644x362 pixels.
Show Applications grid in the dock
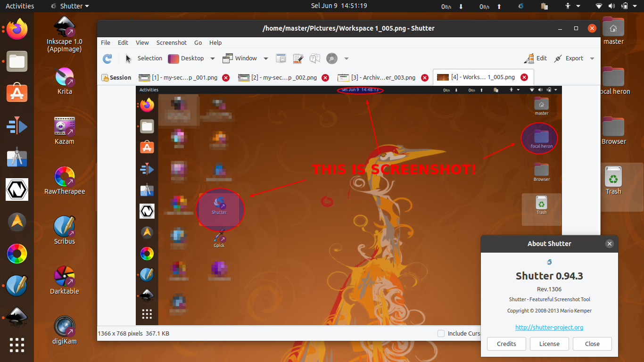[17, 345]
